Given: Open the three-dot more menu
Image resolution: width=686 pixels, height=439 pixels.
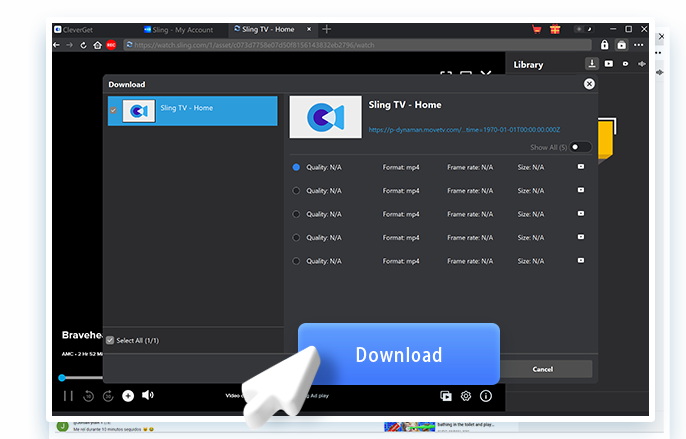Looking at the screenshot, I should (x=639, y=45).
